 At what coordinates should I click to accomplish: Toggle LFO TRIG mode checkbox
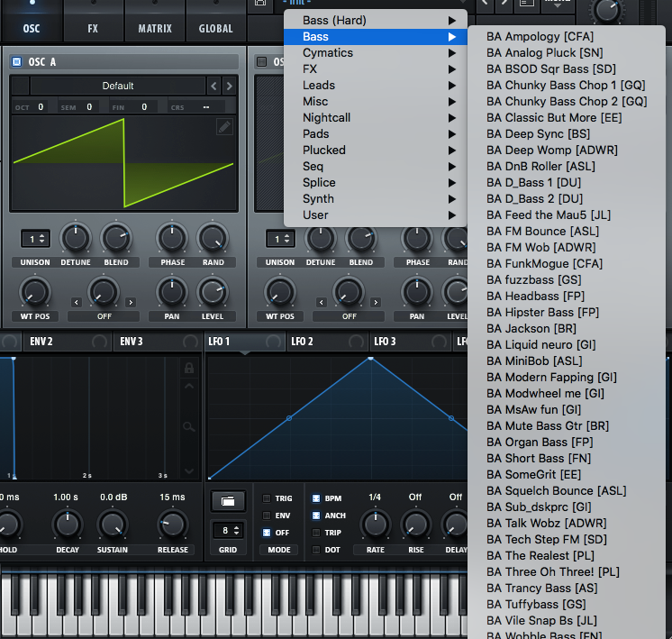coord(267,498)
